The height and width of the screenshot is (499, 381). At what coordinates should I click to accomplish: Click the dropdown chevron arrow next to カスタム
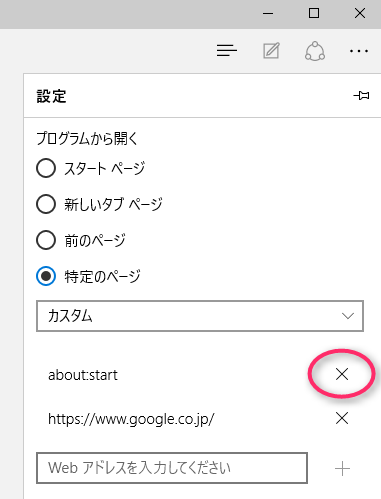(348, 316)
